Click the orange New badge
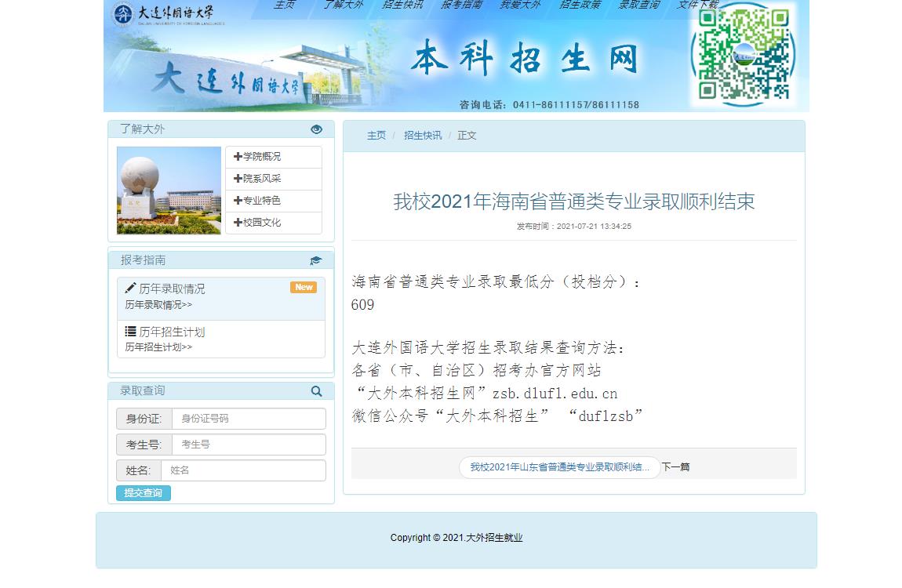 point(304,288)
